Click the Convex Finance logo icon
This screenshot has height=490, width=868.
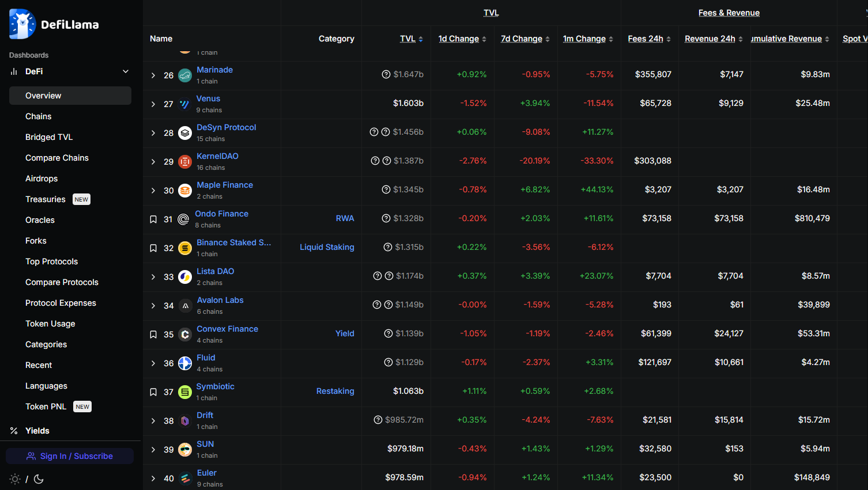point(185,335)
